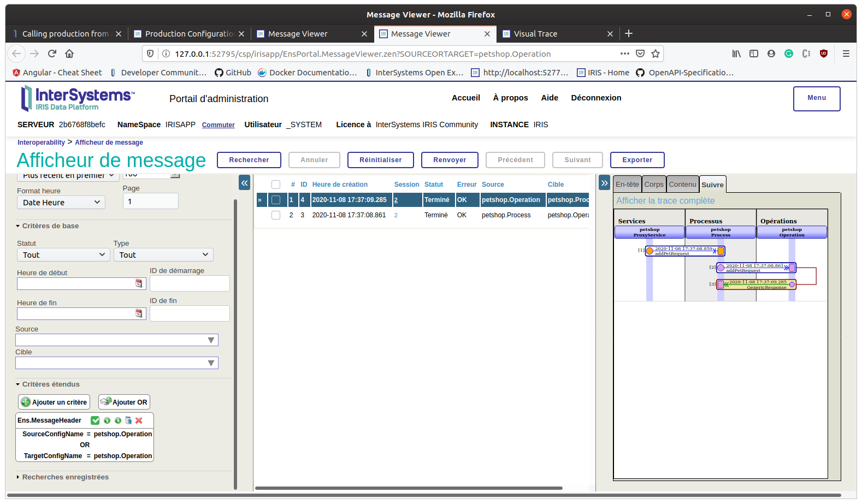This screenshot has height=504, width=862.
Task: Open the Statut dropdown set to Tout
Action: pos(63,254)
